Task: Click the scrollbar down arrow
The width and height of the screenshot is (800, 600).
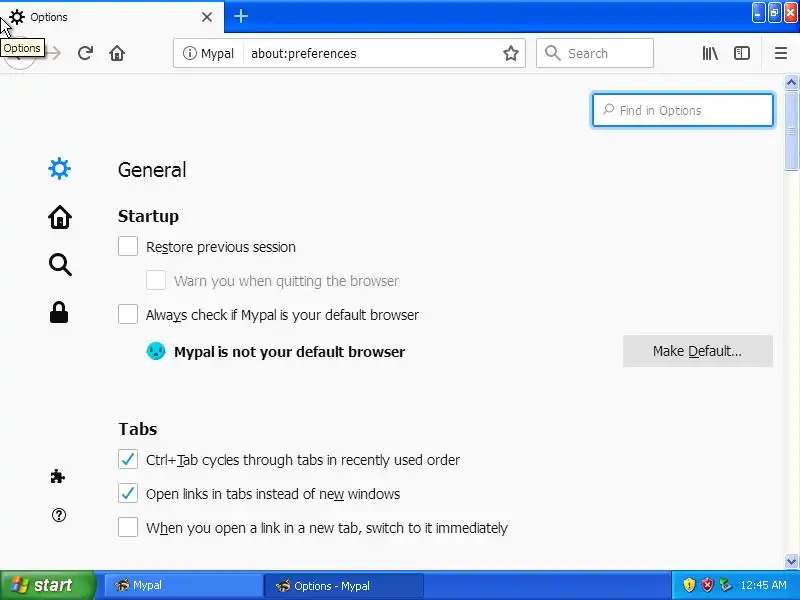Action: coord(791,561)
